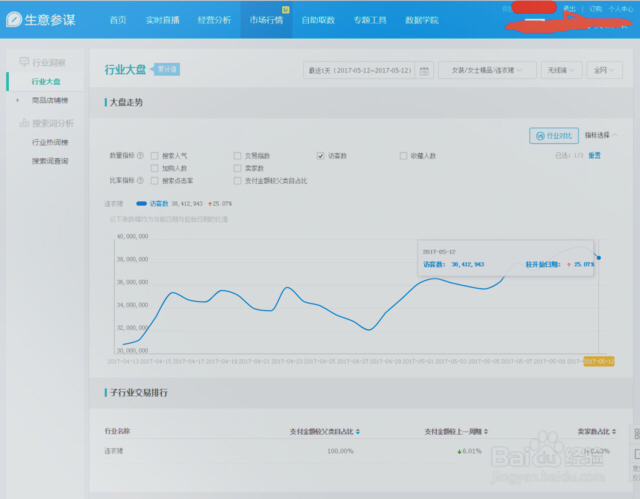Open 搜索词查询 in sidebar

(50, 161)
